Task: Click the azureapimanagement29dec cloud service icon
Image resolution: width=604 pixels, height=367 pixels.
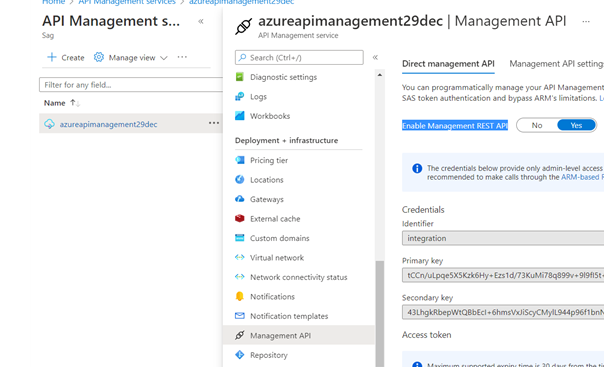Action: [x=49, y=124]
